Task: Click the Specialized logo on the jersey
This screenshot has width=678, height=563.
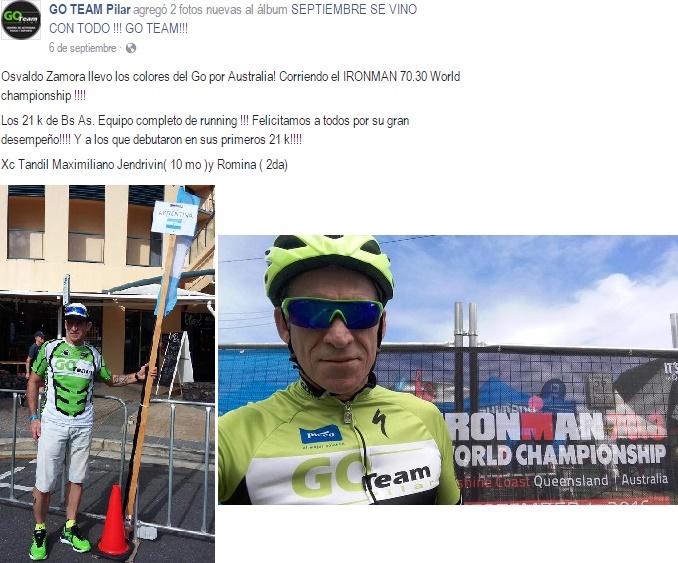Action: pyautogui.click(x=380, y=422)
